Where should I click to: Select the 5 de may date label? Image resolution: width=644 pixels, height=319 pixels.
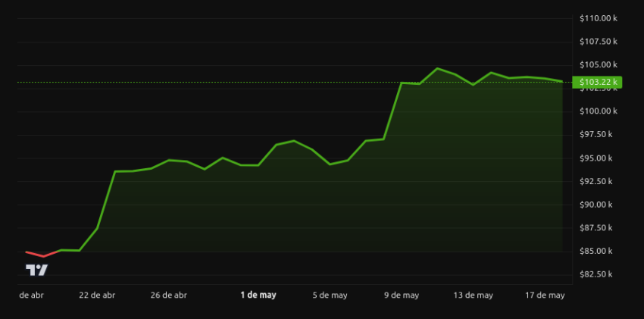click(330, 296)
